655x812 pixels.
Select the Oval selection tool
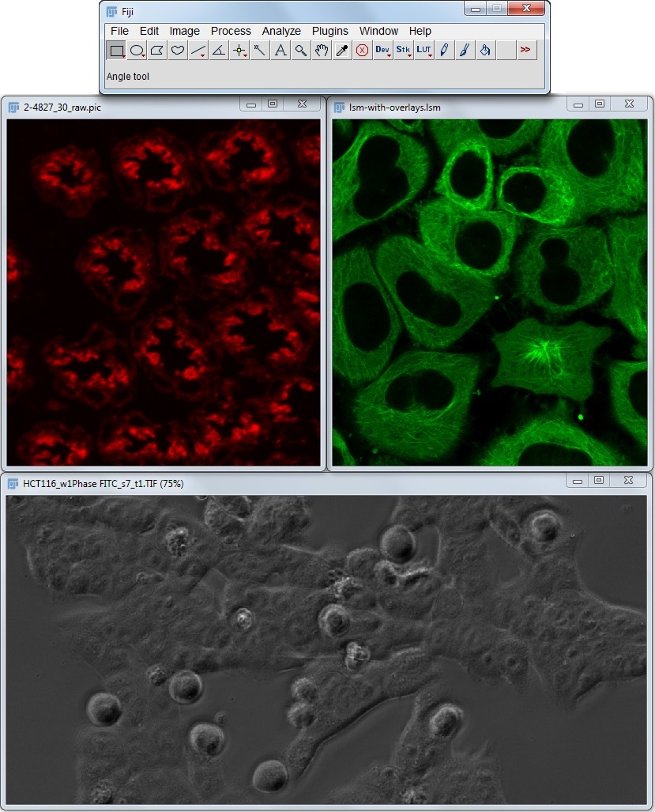click(137, 51)
